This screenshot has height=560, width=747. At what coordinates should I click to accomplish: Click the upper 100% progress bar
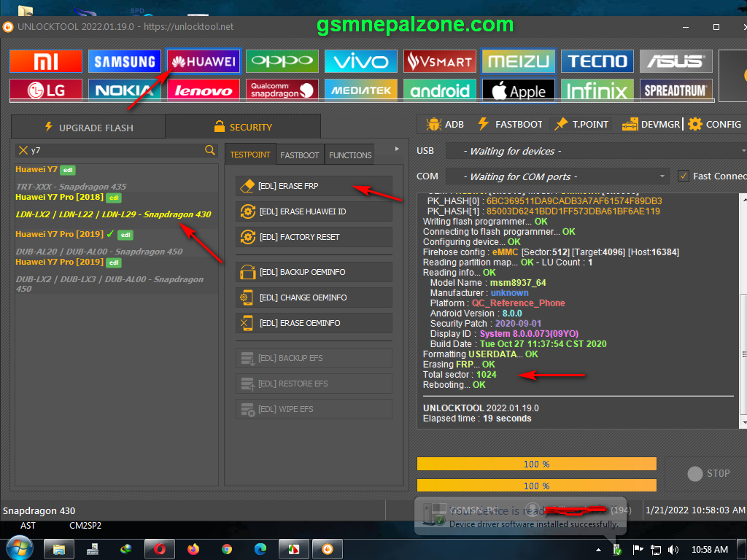(x=537, y=464)
